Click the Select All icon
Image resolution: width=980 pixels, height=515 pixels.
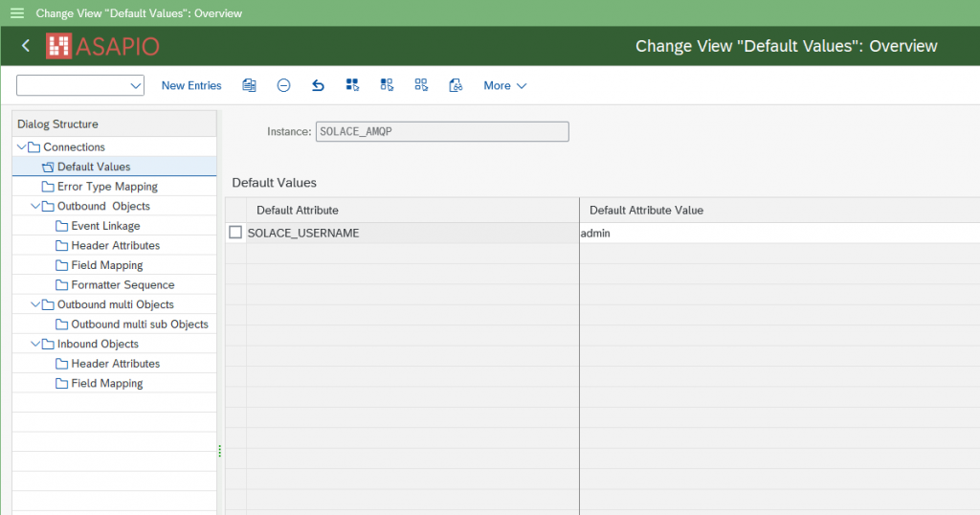point(352,85)
